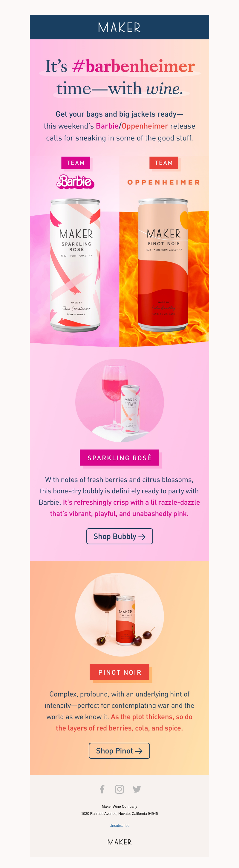Open the Instagram icon link
Viewport: 239px width, 868px height.
[119, 789]
